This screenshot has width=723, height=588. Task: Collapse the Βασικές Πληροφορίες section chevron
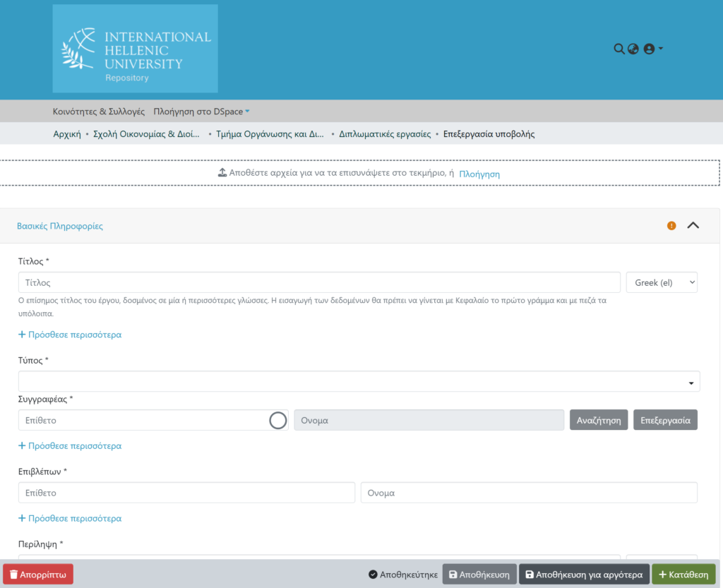[693, 226]
